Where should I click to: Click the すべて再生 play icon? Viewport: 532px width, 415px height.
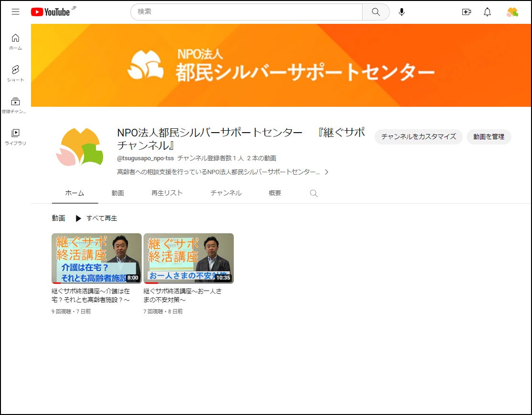78,218
